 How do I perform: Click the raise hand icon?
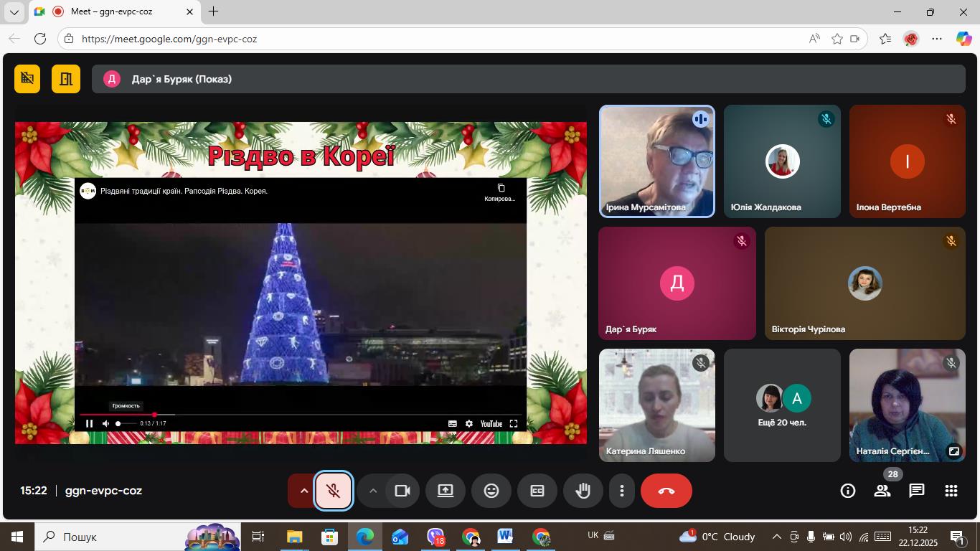coord(583,491)
